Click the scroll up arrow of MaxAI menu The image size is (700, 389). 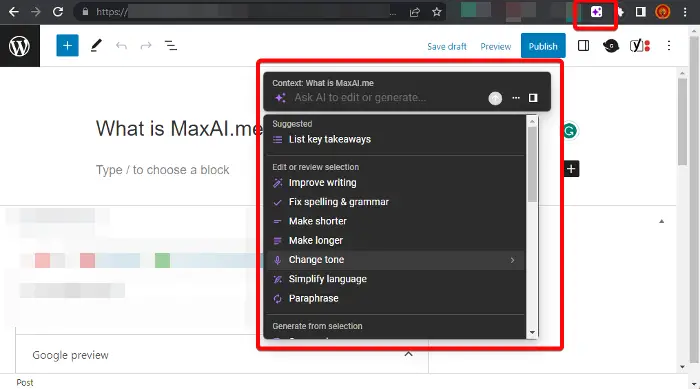(532, 121)
